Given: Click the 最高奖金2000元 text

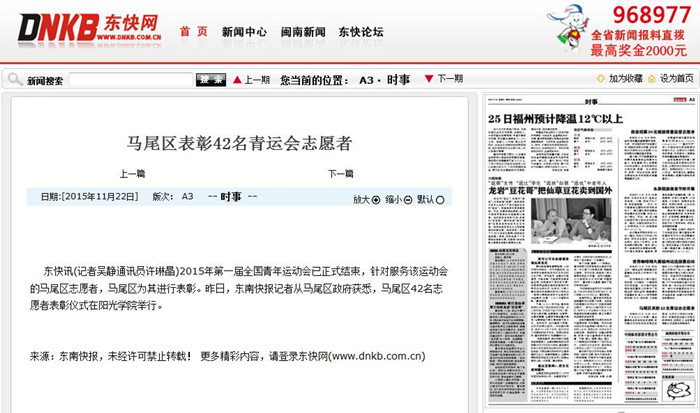Looking at the screenshot, I should click(638, 50).
